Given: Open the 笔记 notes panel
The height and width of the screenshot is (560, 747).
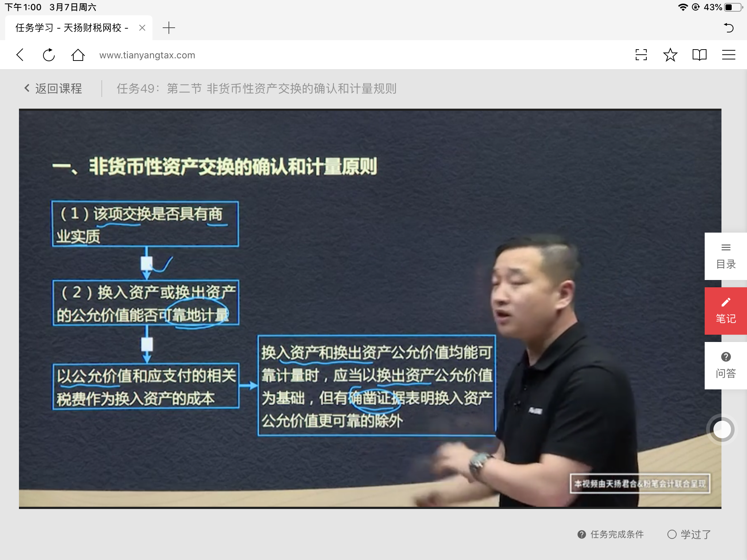Looking at the screenshot, I should click(725, 311).
